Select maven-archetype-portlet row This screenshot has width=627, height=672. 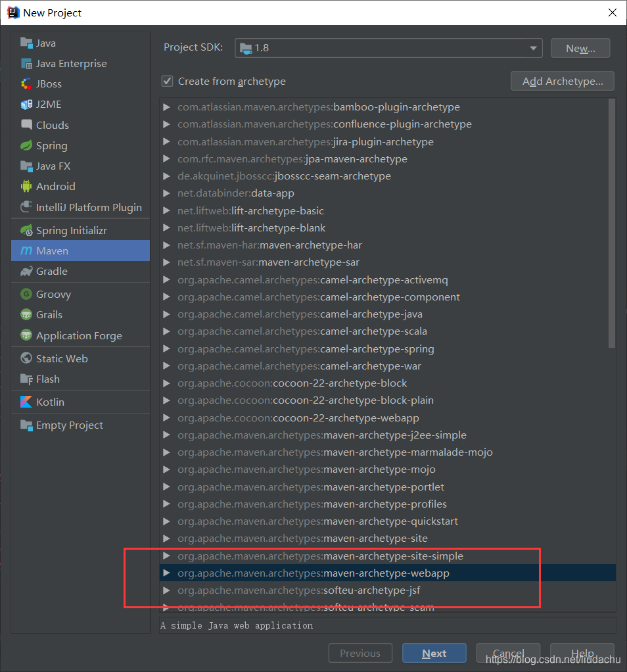click(388, 487)
